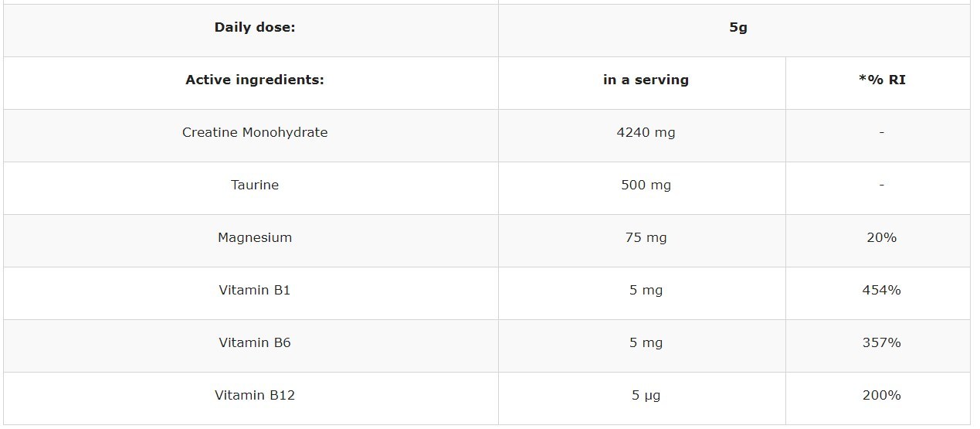Select the Magnesium ingredient cell

pos(255,237)
